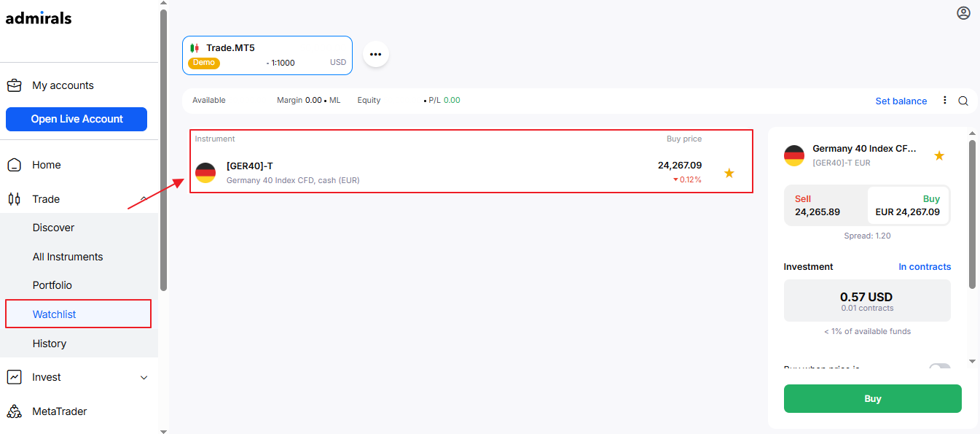The width and height of the screenshot is (980, 434).
Task: Click the trade panel scroll down arrow
Action: (973, 361)
